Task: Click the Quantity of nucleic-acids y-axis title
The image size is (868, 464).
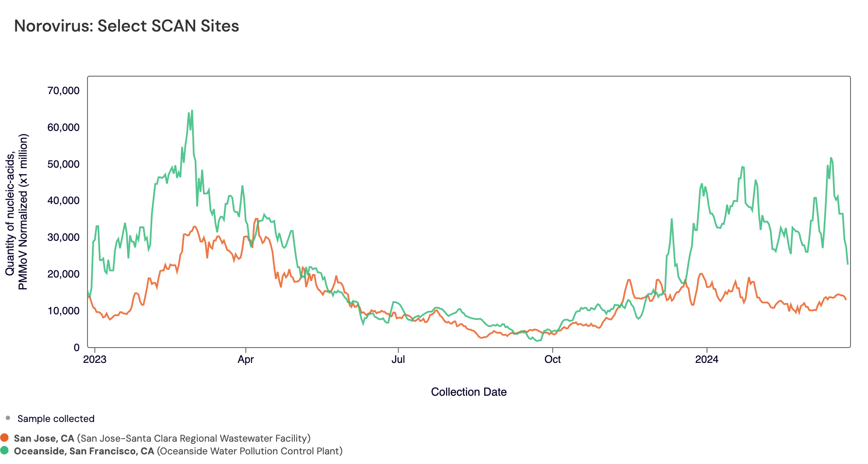Action: [17, 212]
